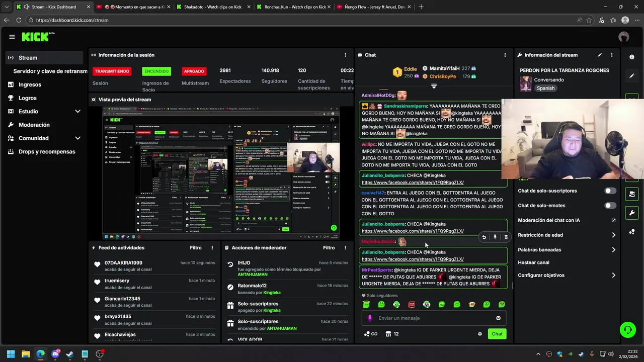
Task: Delete the hovered chat message
Action: [506, 237]
